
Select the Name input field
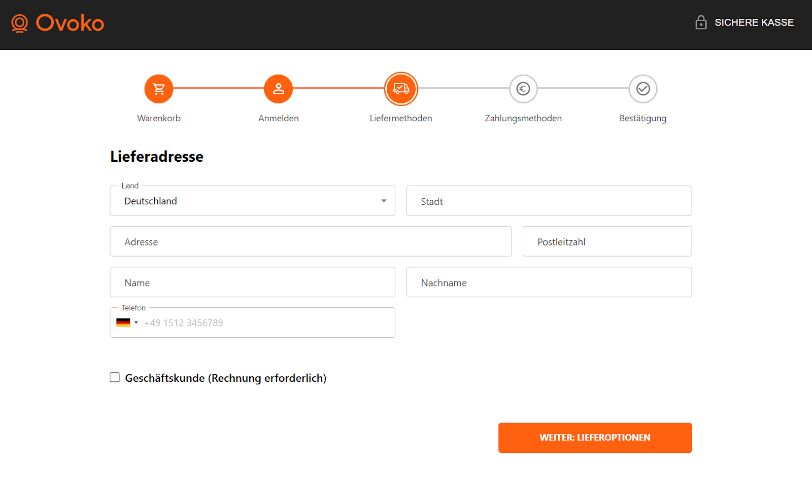[252, 282]
